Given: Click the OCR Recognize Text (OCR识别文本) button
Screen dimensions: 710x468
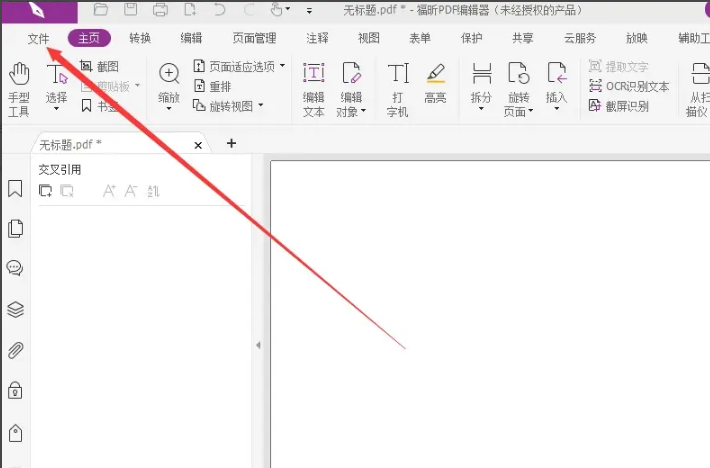Looking at the screenshot, I should click(628, 86).
